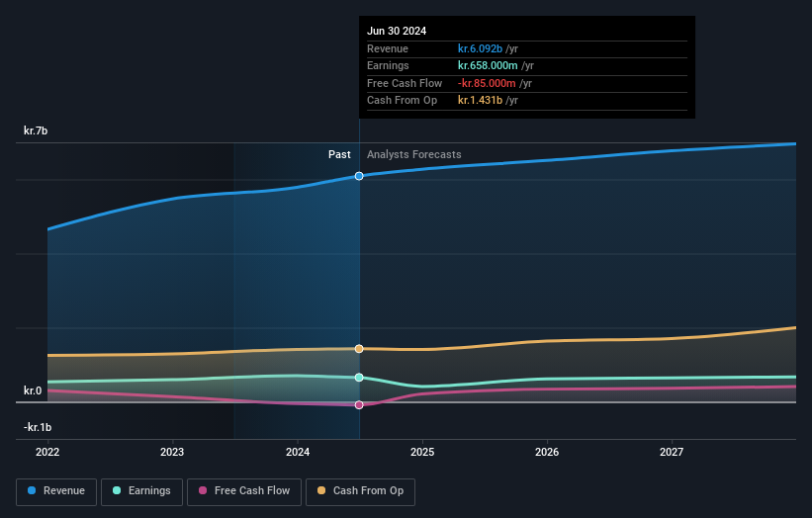812x518 pixels.
Task: Click the Cash From Op tooltip label
Action: pyautogui.click(x=402, y=101)
